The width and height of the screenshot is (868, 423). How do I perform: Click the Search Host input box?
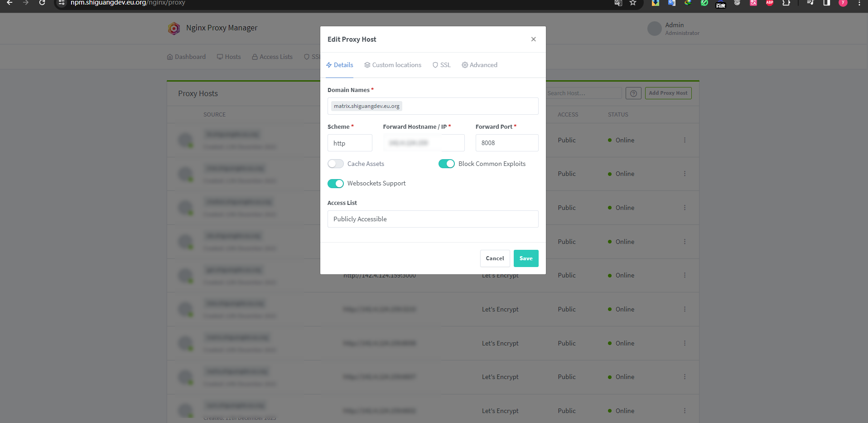tap(583, 93)
